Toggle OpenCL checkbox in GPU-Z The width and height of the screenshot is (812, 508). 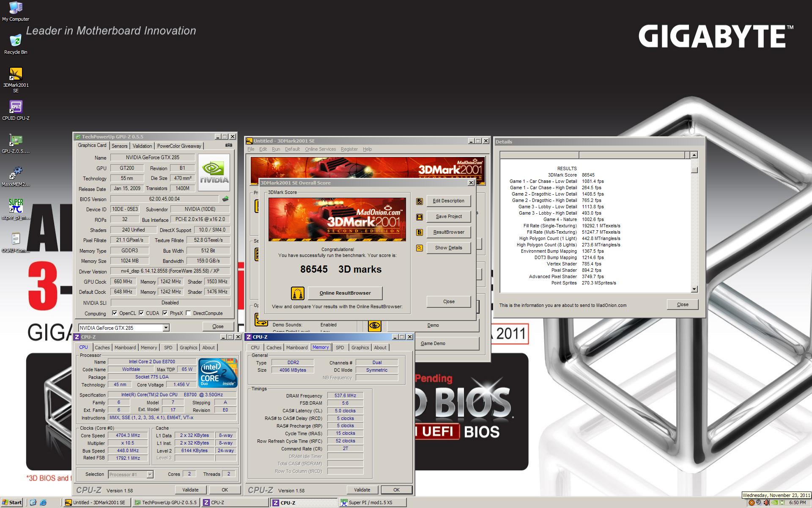point(115,313)
